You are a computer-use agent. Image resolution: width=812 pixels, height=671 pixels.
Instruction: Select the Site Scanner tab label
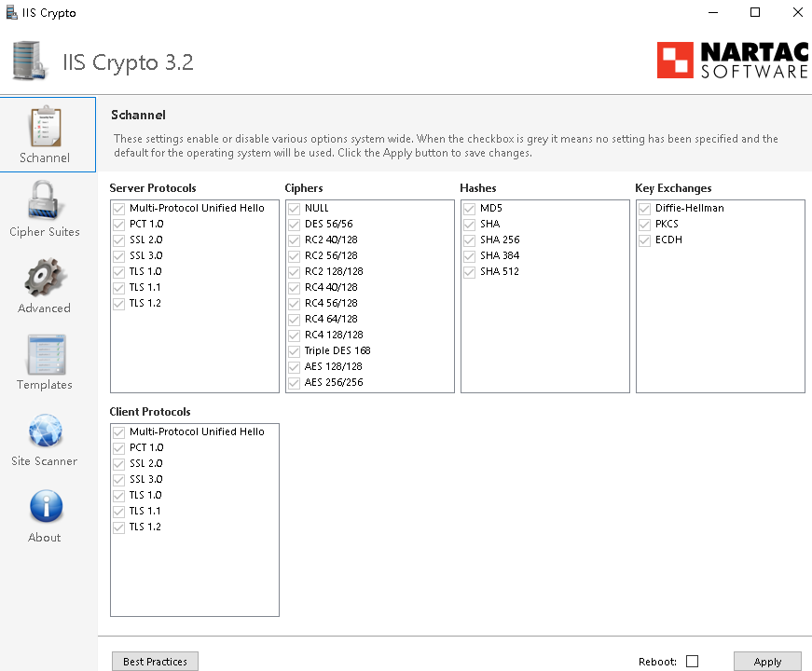45,460
